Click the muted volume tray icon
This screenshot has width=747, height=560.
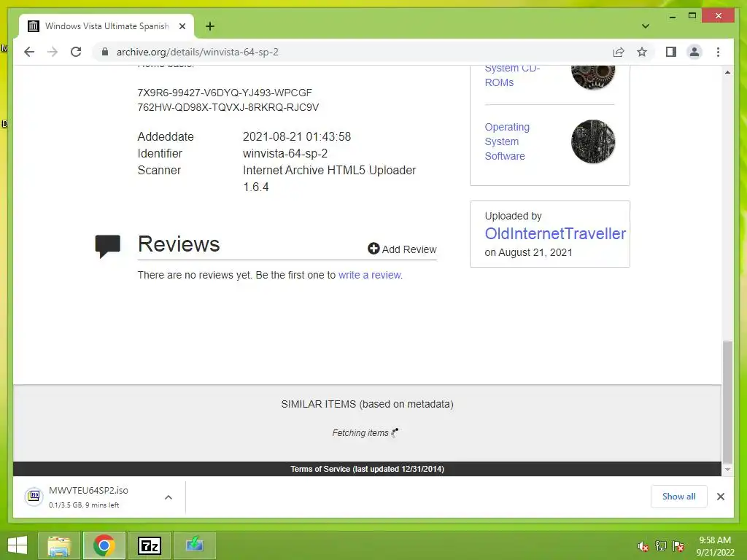coord(643,546)
